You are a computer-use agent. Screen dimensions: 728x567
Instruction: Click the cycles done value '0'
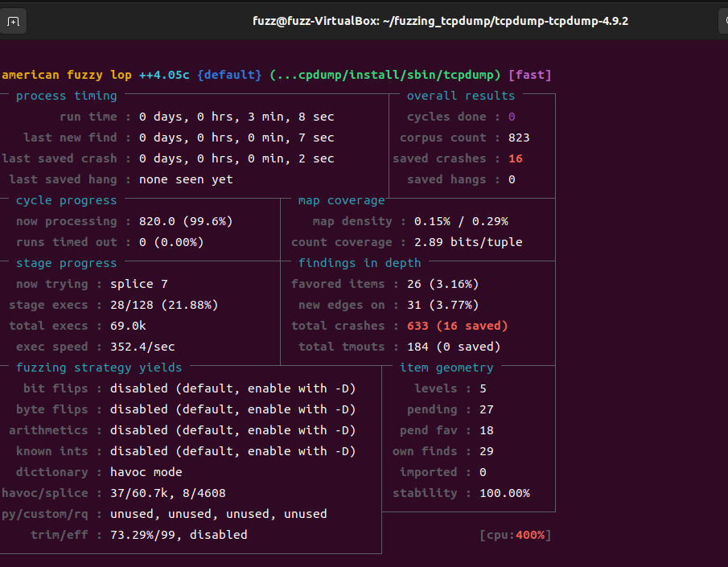point(512,117)
